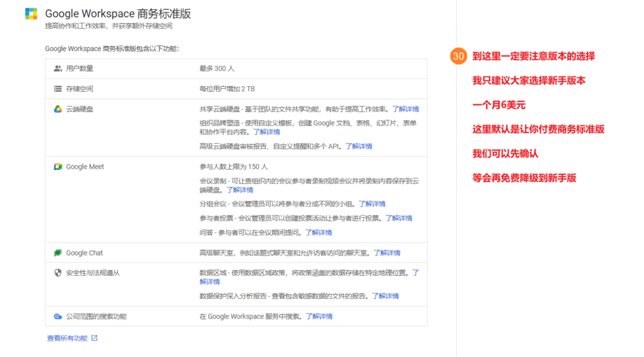The height and width of the screenshot is (357, 644).
Task: Click the security shield icon
Action: click(x=58, y=273)
